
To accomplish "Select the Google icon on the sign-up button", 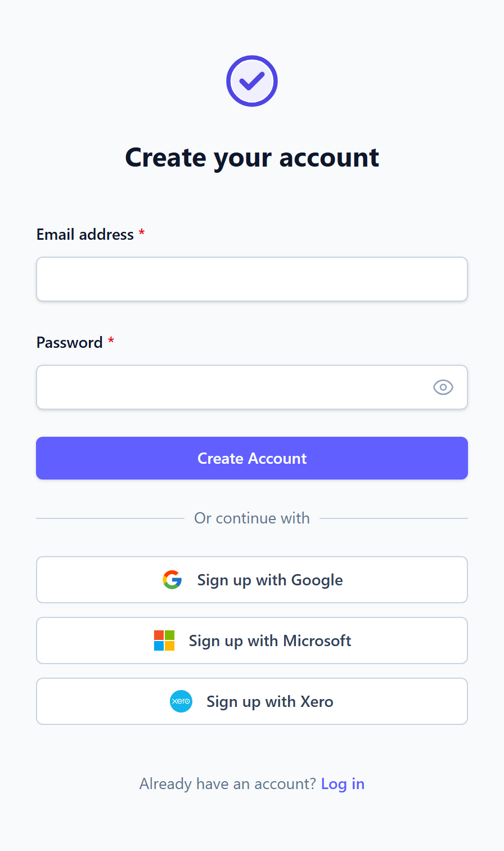I will [173, 580].
